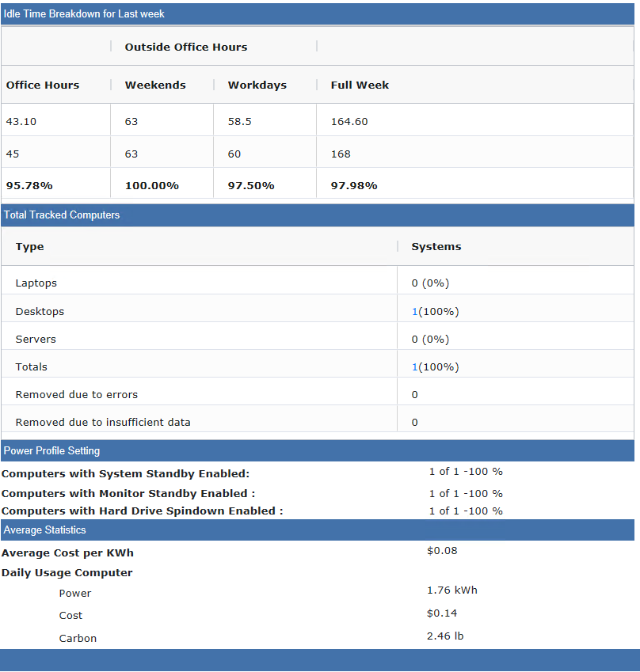Image resolution: width=640 pixels, height=672 pixels.
Task: Select the Office Hours column header
Action: [43, 85]
